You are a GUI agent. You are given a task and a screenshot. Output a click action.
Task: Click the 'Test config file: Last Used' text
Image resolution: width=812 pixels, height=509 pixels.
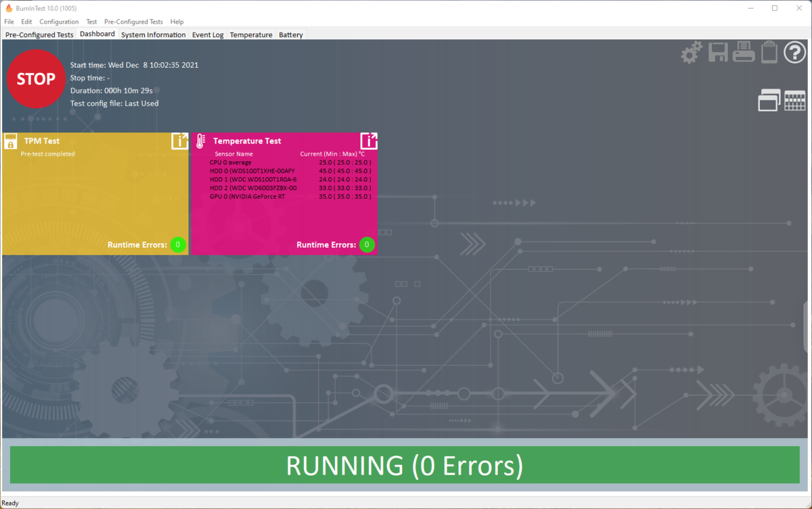point(114,104)
